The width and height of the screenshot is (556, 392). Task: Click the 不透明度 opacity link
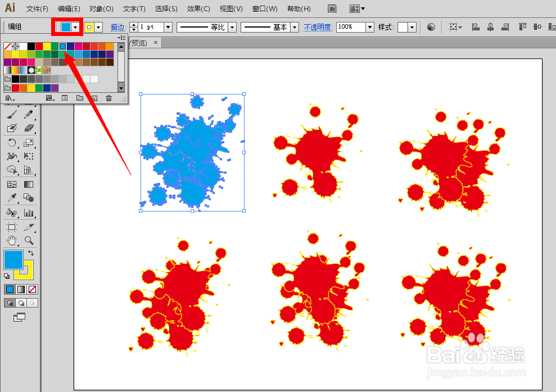click(x=318, y=28)
